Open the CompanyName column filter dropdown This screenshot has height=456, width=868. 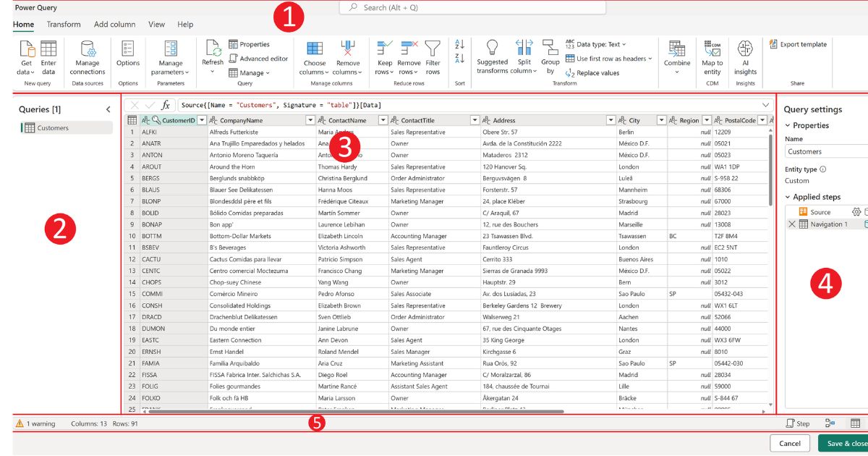click(x=310, y=120)
